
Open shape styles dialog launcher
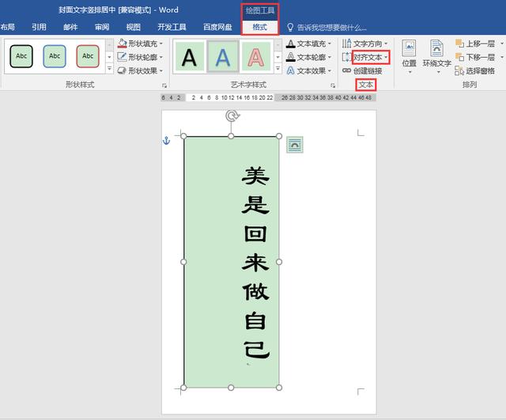pos(164,85)
